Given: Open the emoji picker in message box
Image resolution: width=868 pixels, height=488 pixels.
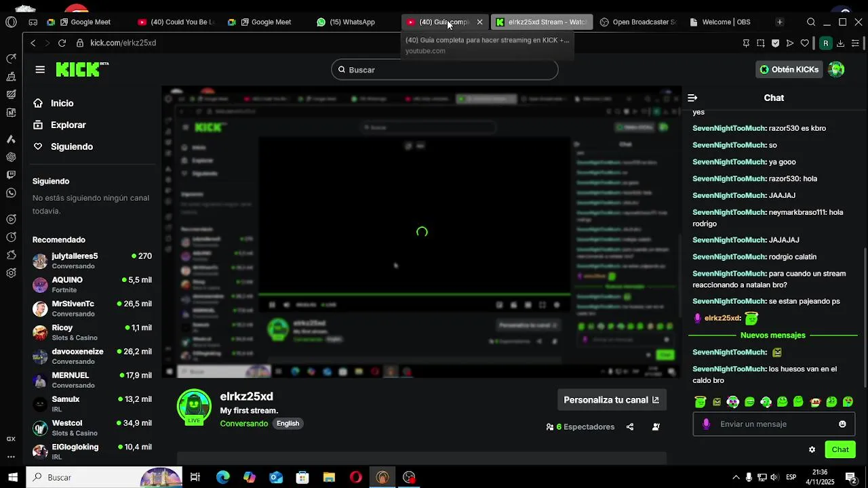Looking at the screenshot, I should pyautogui.click(x=842, y=424).
